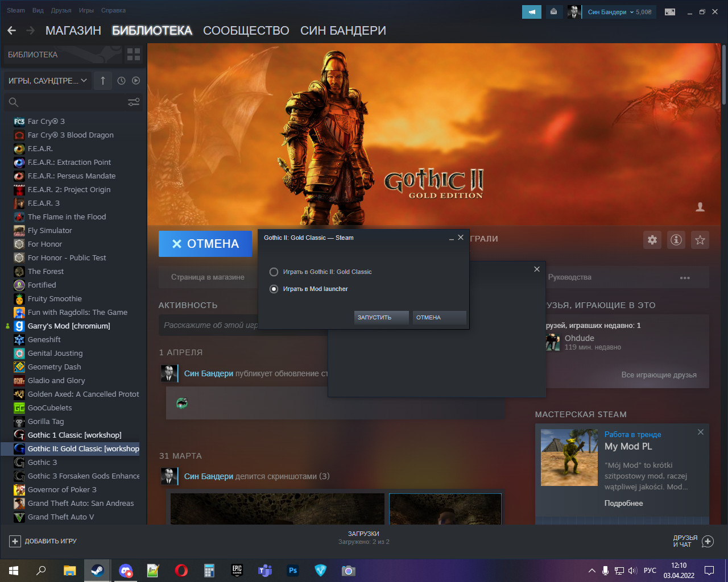Click Epic Games taskbar icon
The width and height of the screenshot is (728, 582).
tap(237, 570)
